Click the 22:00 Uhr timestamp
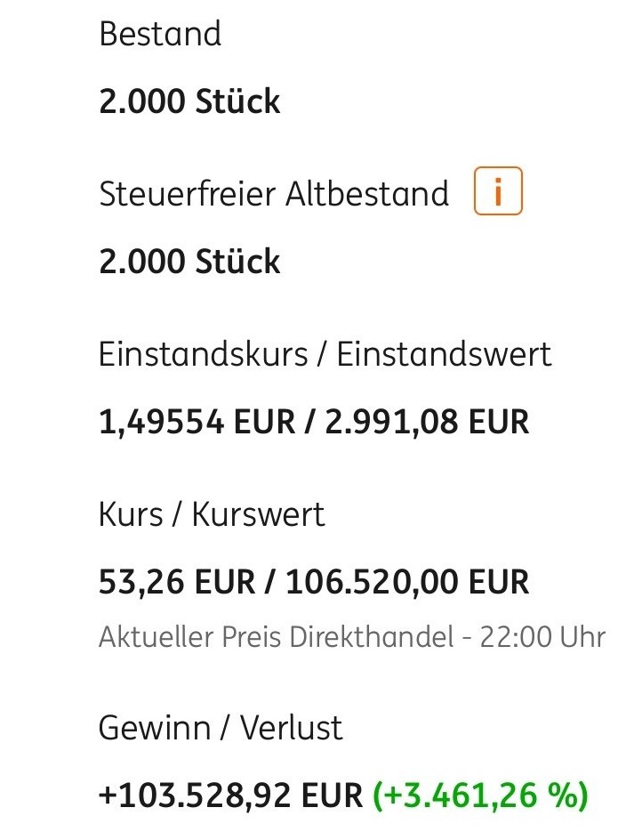 coord(542,637)
